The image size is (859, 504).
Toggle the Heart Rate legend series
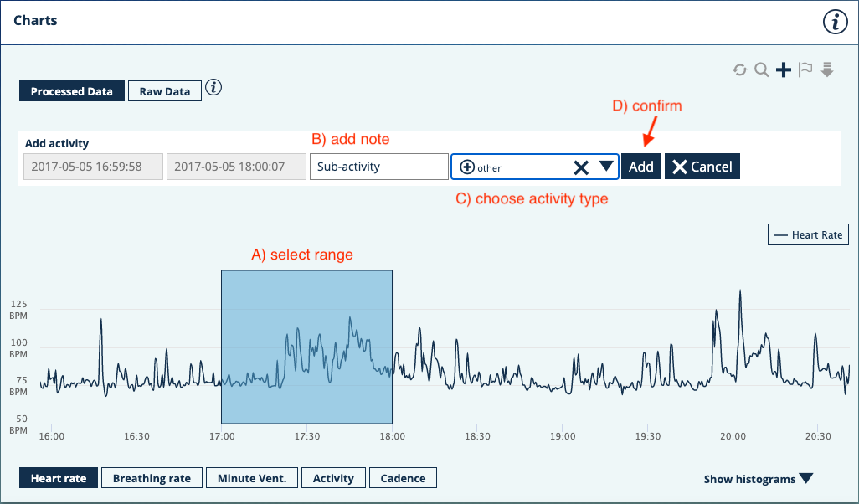(808, 235)
